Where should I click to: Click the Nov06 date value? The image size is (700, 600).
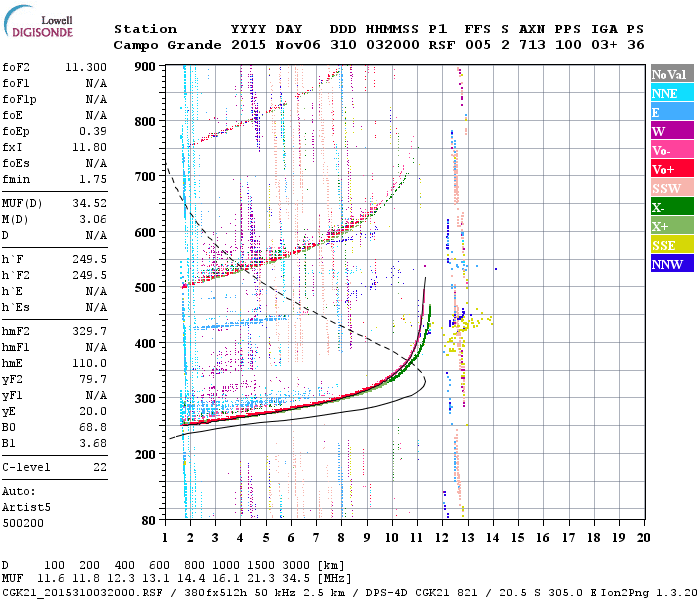[298, 45]
